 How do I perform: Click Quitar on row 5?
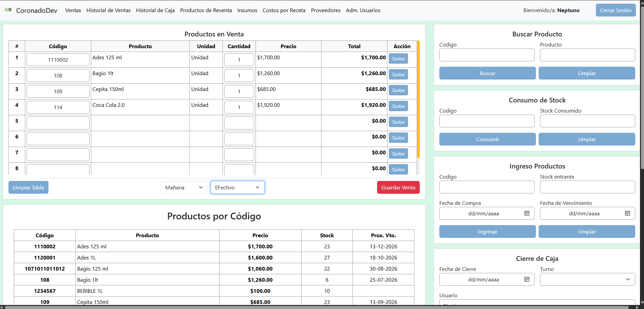[398, 122]
